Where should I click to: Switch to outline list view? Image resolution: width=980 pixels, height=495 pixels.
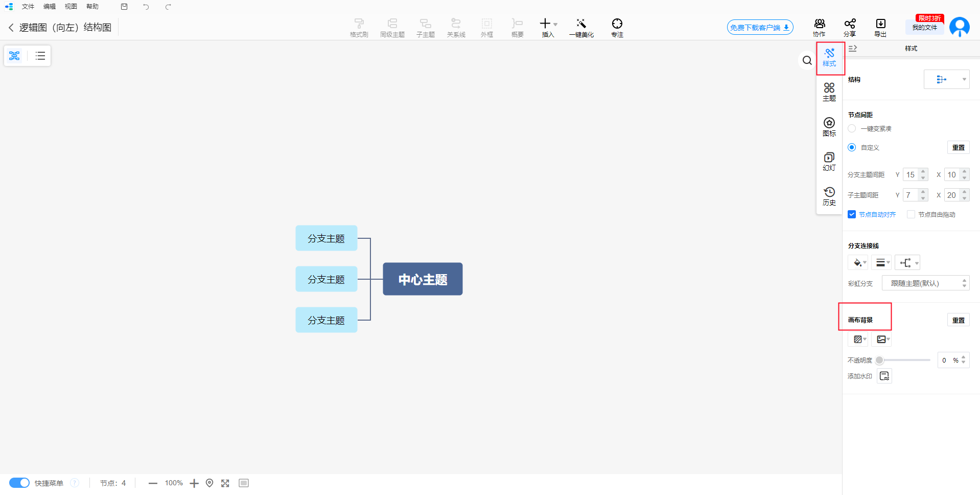pyautogui.click(x=40, y=56)
